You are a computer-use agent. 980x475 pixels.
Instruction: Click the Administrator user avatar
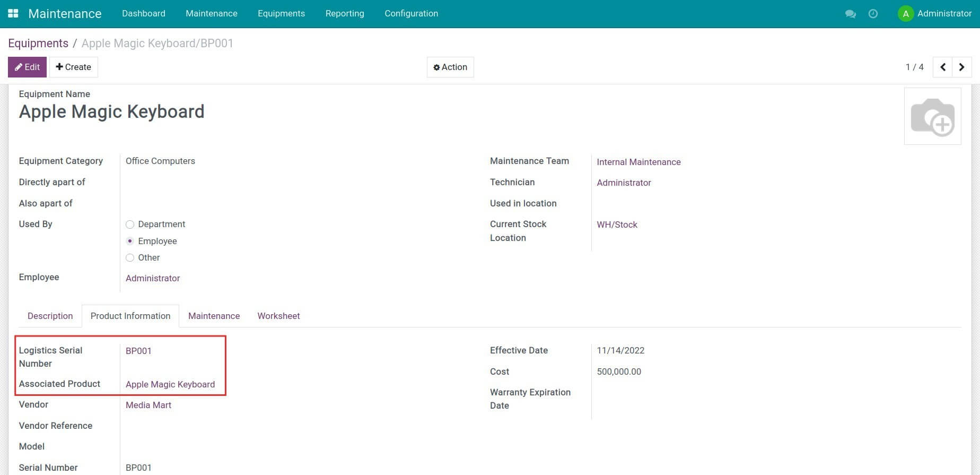905,14
